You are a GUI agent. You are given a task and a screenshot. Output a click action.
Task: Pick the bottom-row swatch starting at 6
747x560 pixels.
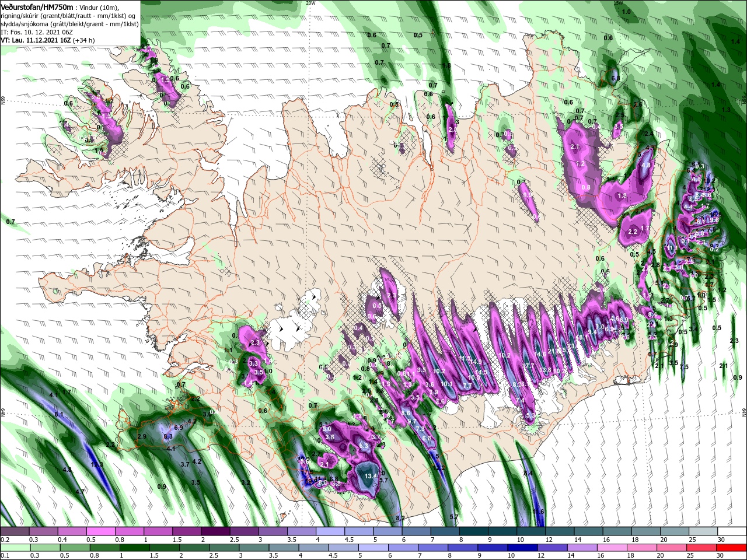(x=403, y=548)
